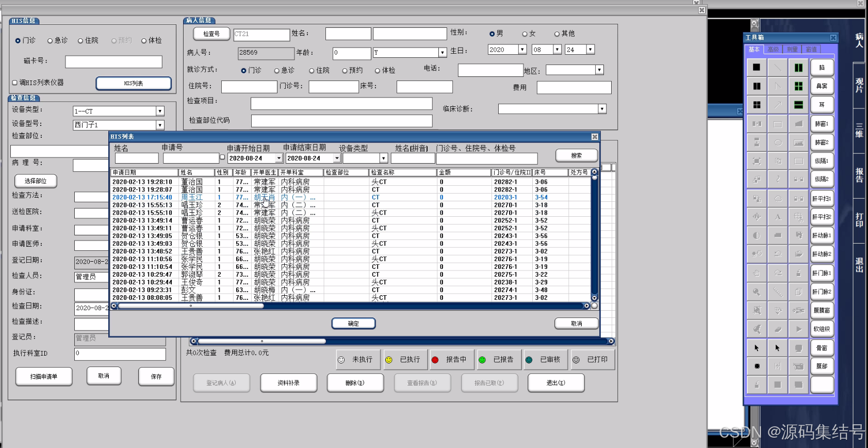Filter by 报告中 red status icon

pos(435,360)
